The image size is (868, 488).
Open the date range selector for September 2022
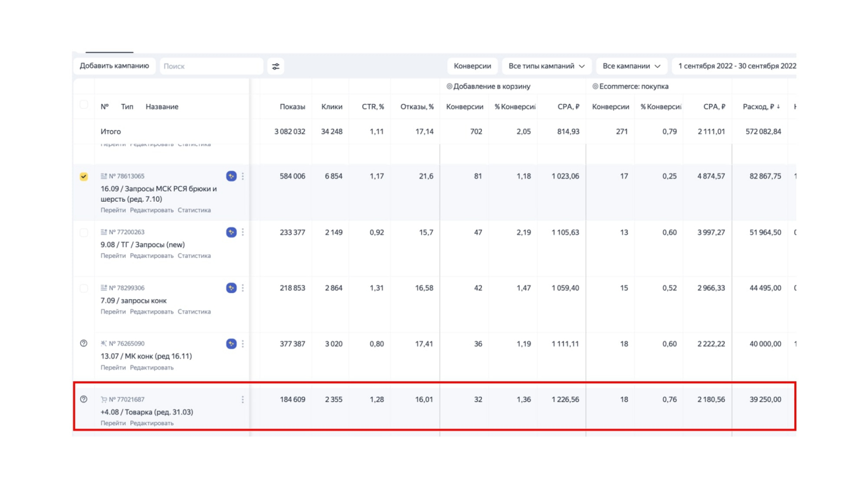tap(736, 66)
